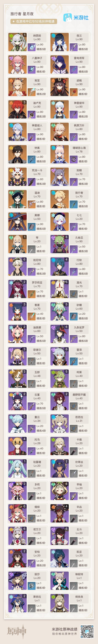Open 夜兰's character portrait
The height and width of the screenshot is (644, 98).
(x=59, y=42)
